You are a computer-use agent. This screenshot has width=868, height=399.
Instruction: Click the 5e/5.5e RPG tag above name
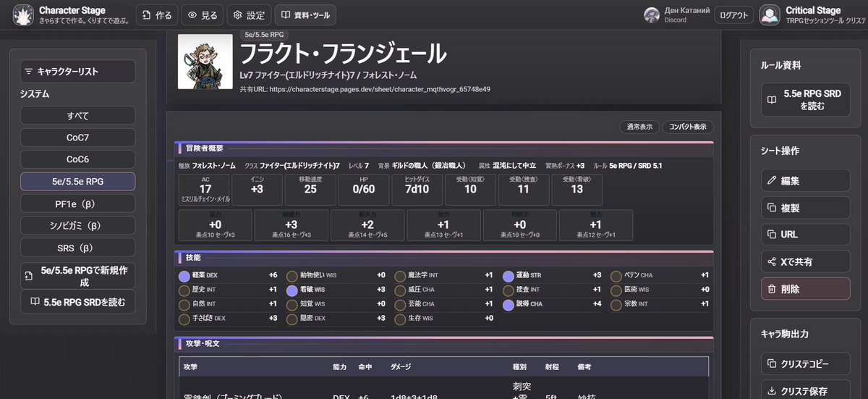(265, 34)
